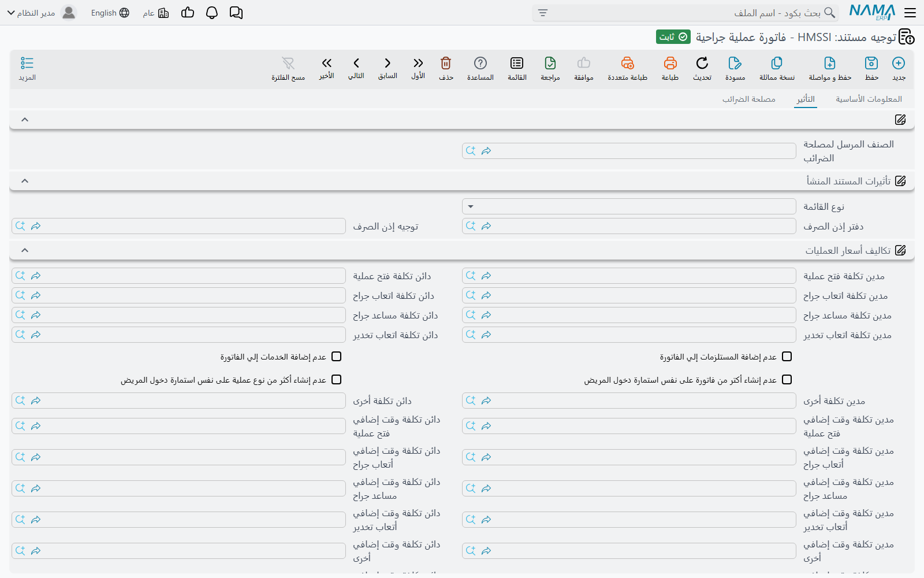
Task: Click the موافقة (approve) button
Action: [584, 68]
